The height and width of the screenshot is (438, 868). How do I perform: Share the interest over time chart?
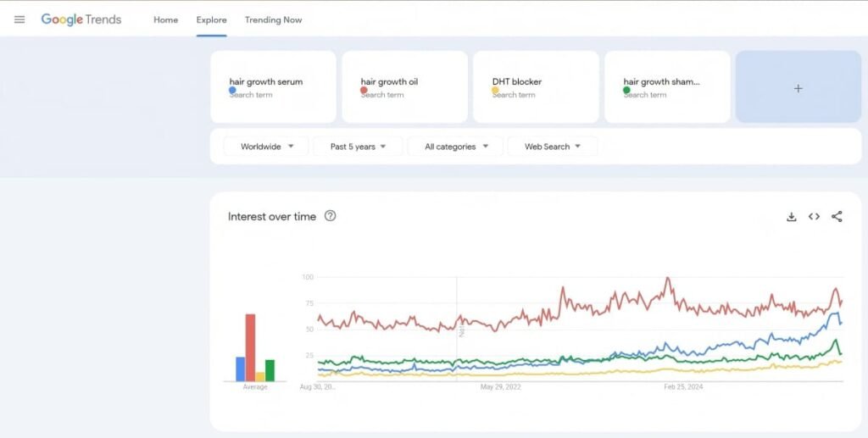(837, 217)
